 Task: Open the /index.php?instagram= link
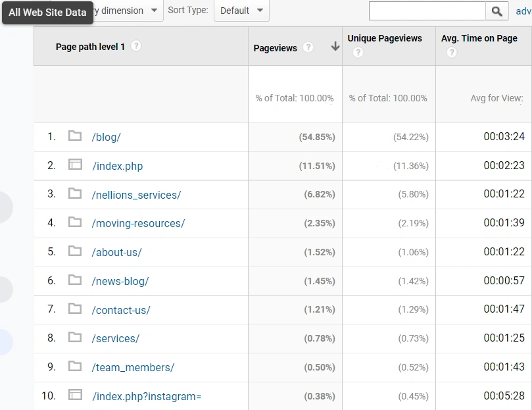pyautogui.click(x=147, y=396)
